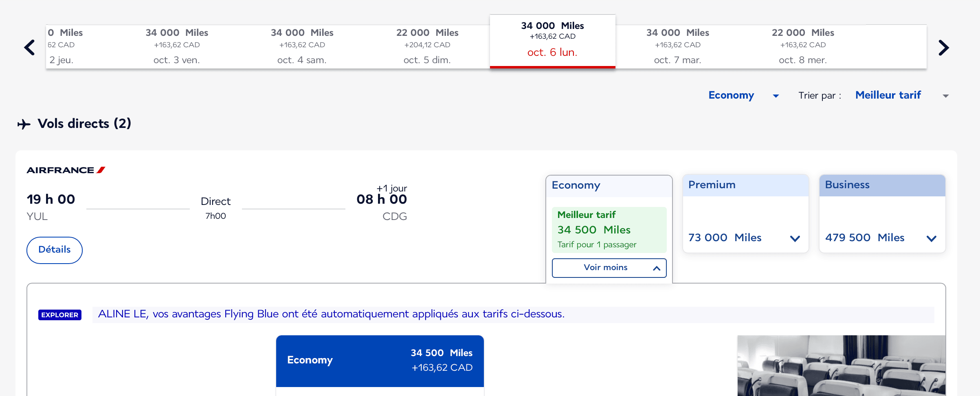Click the Tarif pour 1 passager text
The width and height of the screenshot is (980, 396).
pyautogui.click(x=597, y=244)
